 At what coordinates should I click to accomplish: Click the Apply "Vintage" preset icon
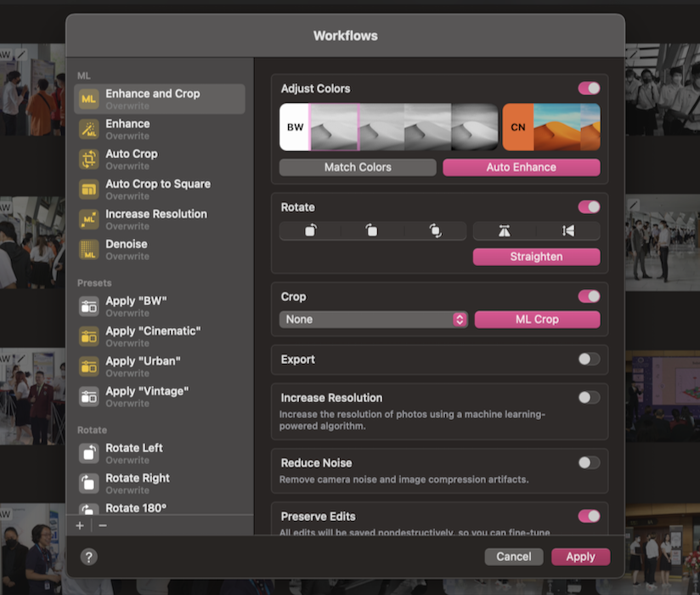89,397
